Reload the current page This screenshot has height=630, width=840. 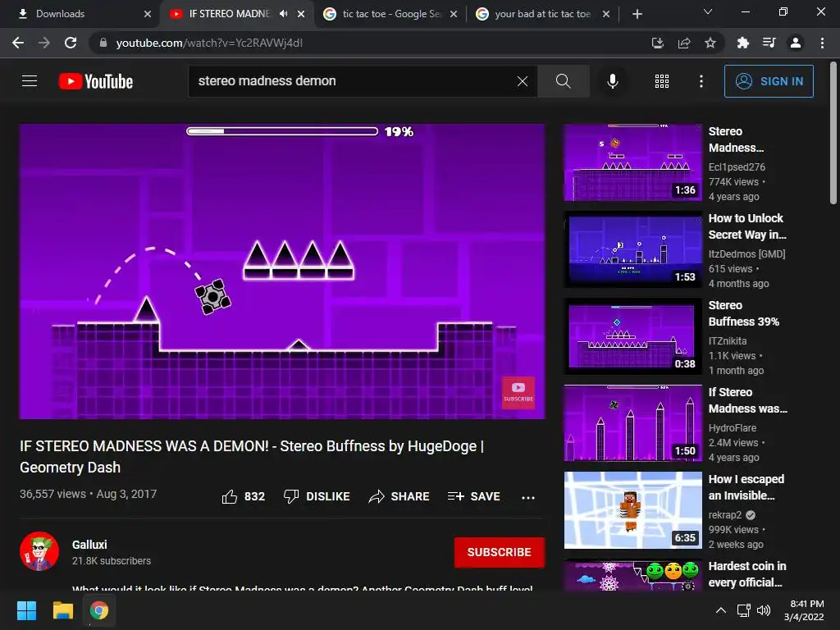(71, 43)
